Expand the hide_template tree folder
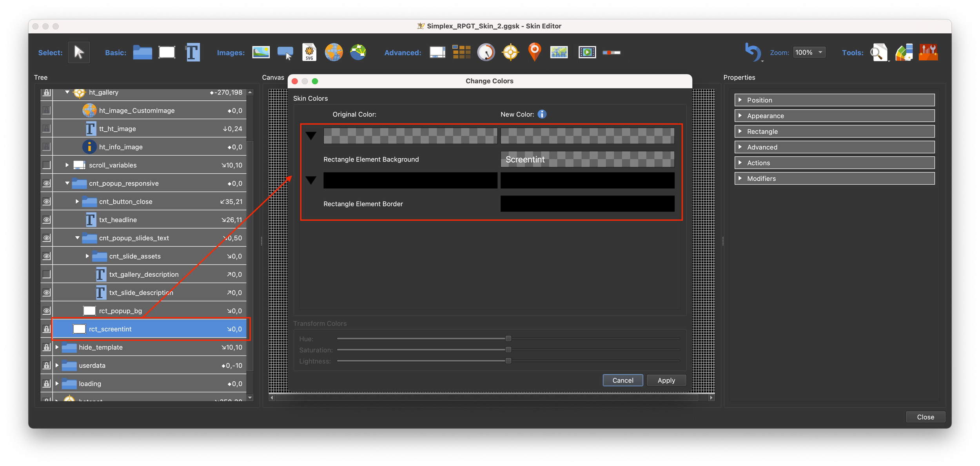 (x=57, y=347)
